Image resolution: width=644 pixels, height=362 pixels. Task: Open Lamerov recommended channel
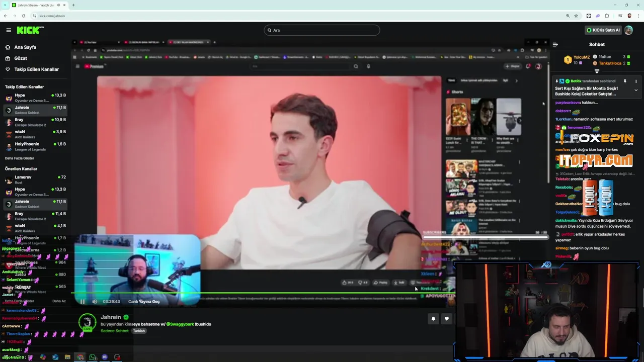pos(35,179)
